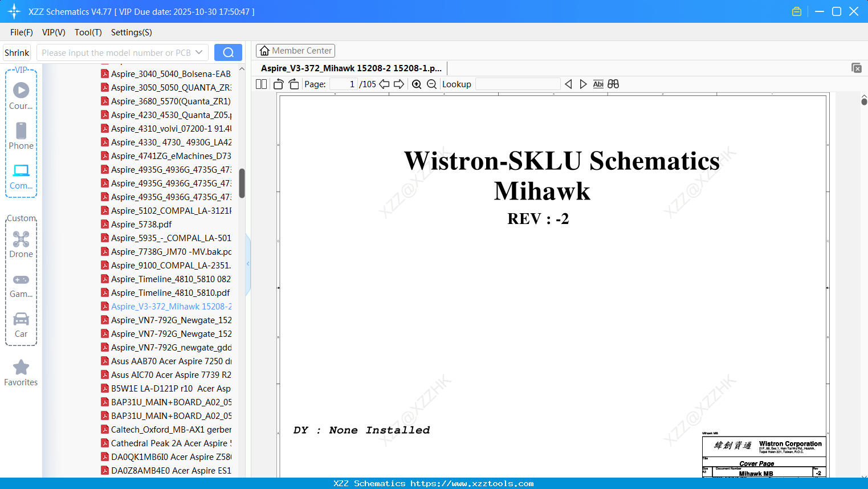The height and width of the screenshot is (489, 868).
Task: Go to the next page arrow
Action: pyautogui.click(x=399, y=84)
